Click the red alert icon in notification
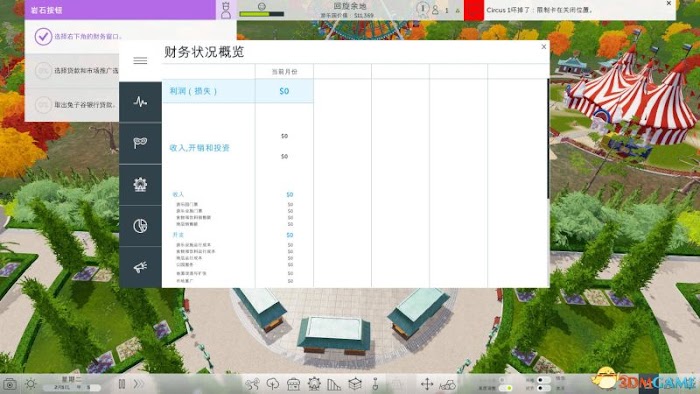 click(x=474, y=10)
